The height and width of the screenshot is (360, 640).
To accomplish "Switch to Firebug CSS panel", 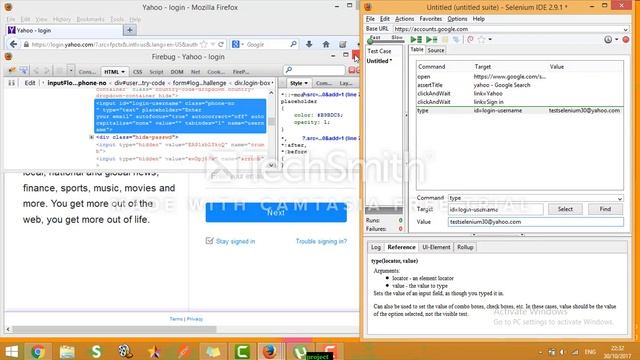I will [138, 72].
